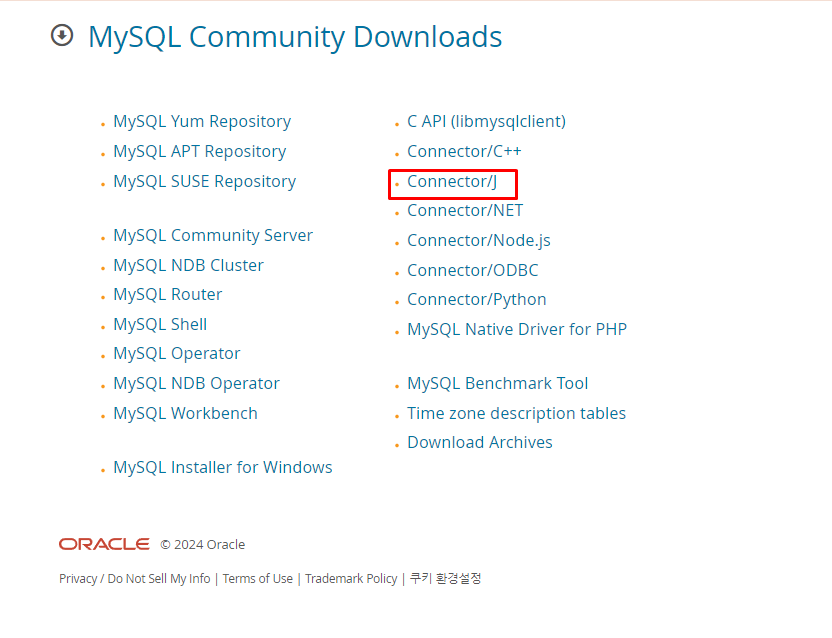Open MySQL Native Driver for PHP link

[517, 330]
